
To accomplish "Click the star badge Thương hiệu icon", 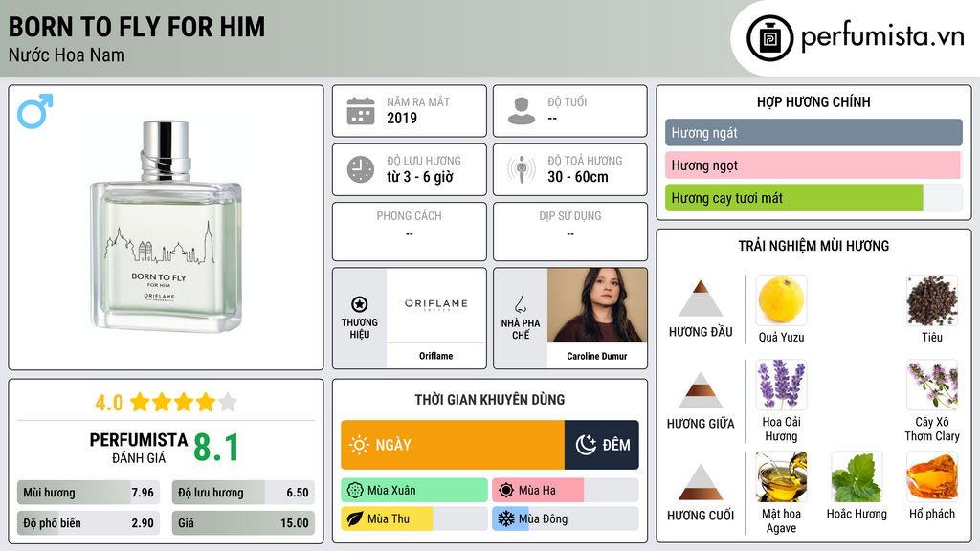I will point(360,304).
